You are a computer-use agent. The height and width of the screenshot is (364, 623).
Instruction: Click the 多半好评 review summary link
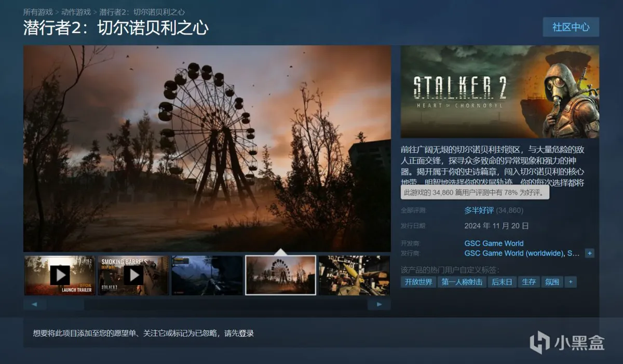479,210
